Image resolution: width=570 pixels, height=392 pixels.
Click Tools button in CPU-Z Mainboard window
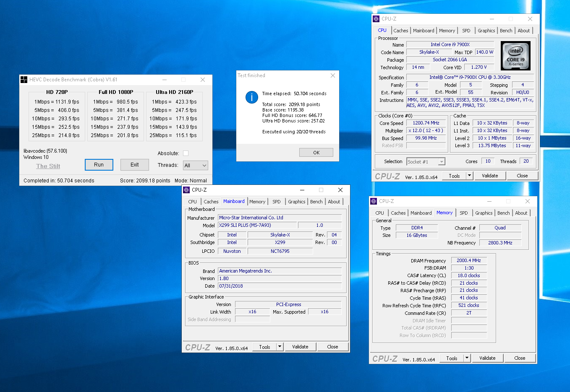pos(265,347)
